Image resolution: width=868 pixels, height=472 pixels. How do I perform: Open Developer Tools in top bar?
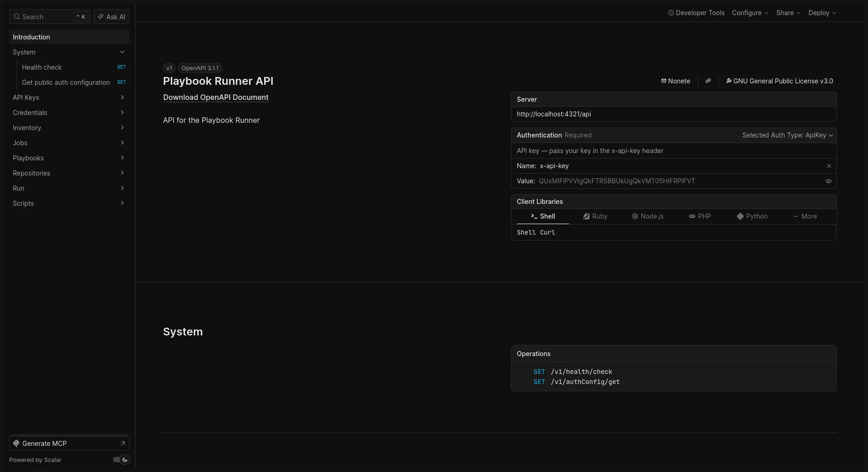click(696, 13)
